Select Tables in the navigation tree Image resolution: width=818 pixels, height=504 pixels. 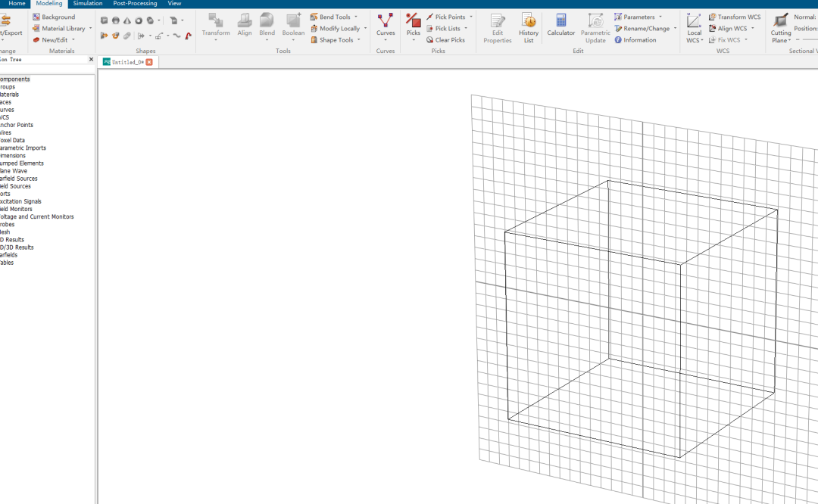[x=7, y=263]
